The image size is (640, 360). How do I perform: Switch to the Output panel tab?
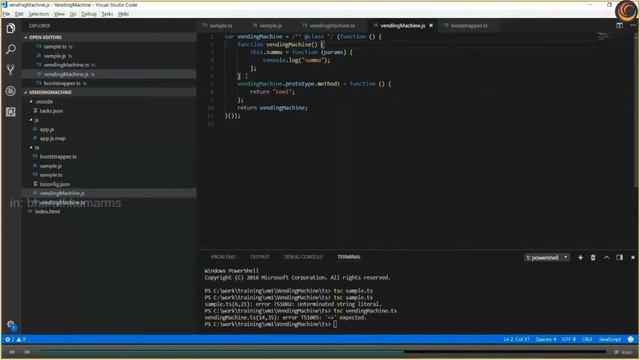coord(260,257)
